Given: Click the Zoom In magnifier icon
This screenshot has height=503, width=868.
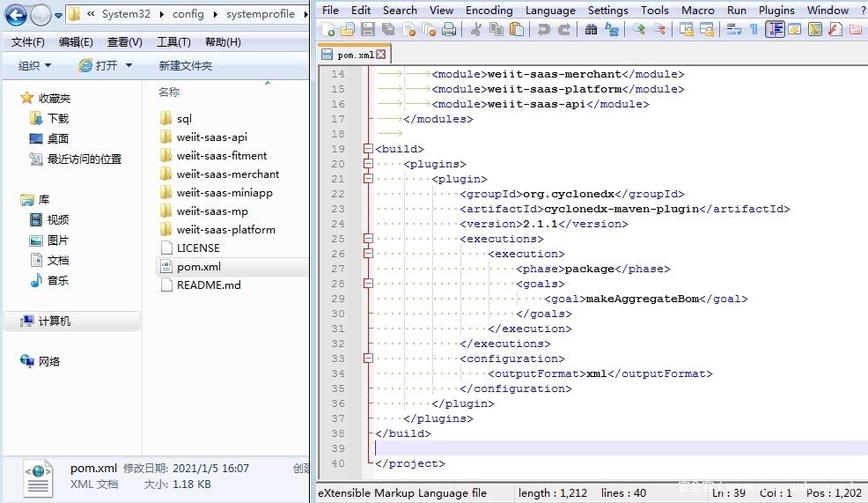Looking at the screenshot, I should (x=639, y=30).
